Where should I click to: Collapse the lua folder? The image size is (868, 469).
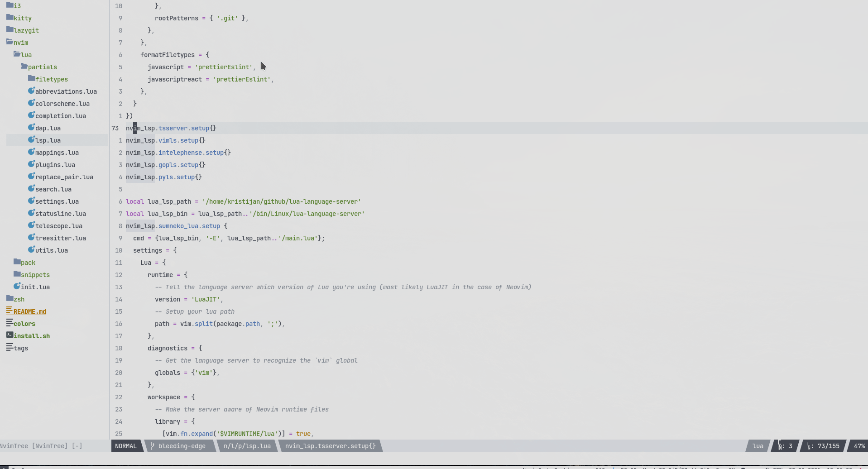(x=23, y=55)
